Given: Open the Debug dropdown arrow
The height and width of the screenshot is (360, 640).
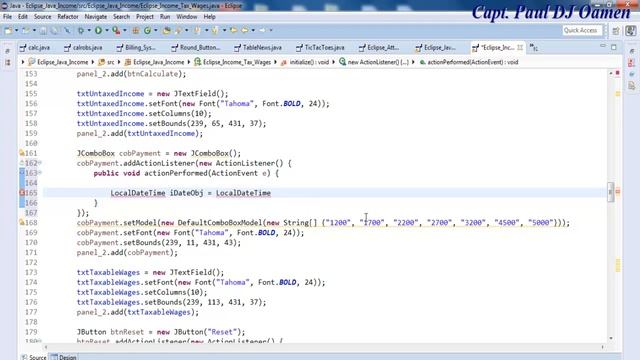Looking at the screenshot, I should tap(89, 31).
